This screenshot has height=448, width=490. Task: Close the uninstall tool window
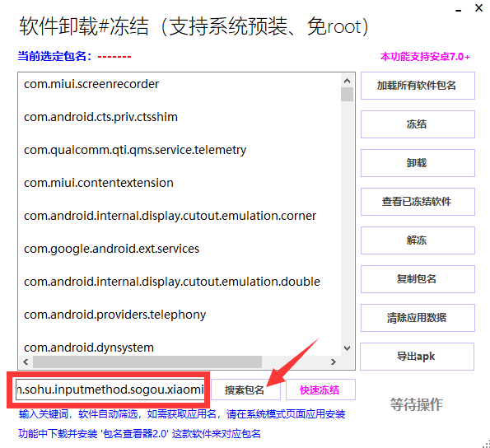[x=478, y=8]
